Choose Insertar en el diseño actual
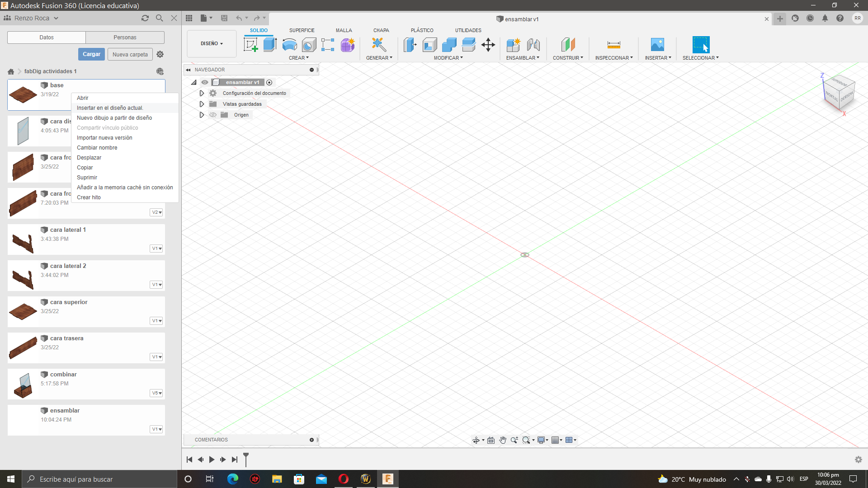 click(110, 108)
